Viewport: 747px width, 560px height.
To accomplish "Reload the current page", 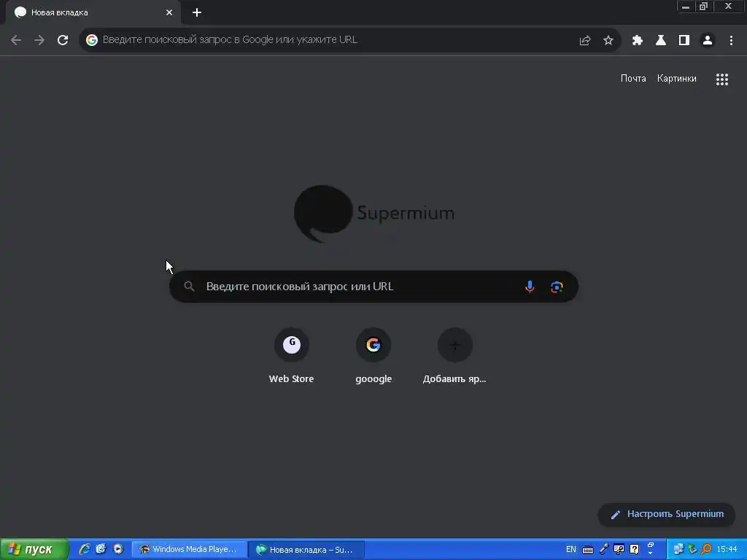I will click(x=63, y=40).
